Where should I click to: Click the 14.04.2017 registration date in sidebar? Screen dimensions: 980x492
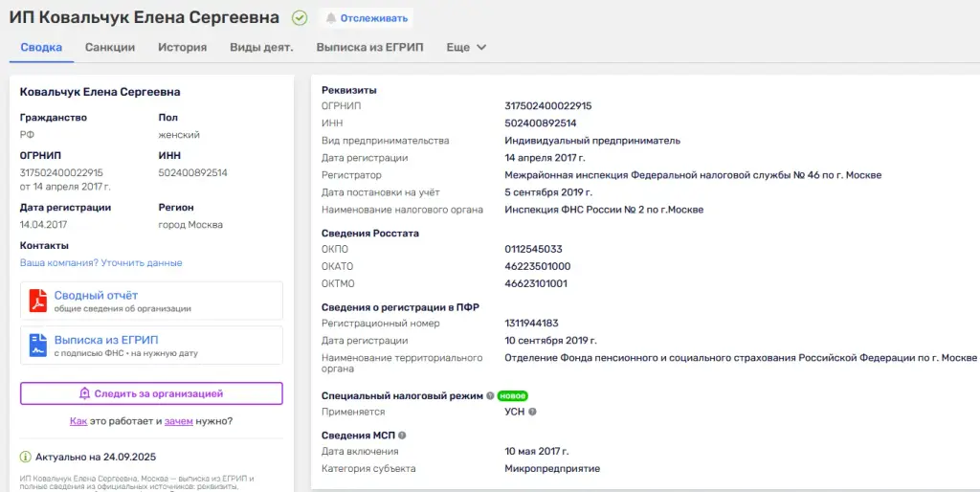[43, 225]
